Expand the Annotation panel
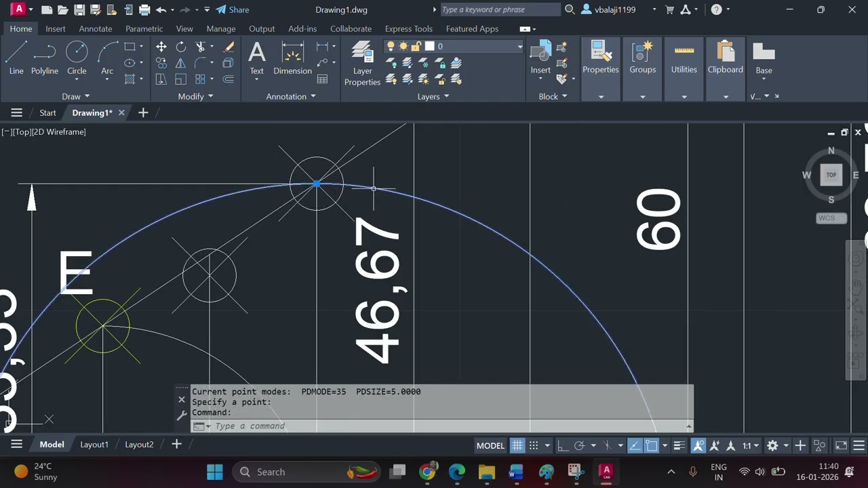Viewport: 868px width, 488px height. pos(290,96)
